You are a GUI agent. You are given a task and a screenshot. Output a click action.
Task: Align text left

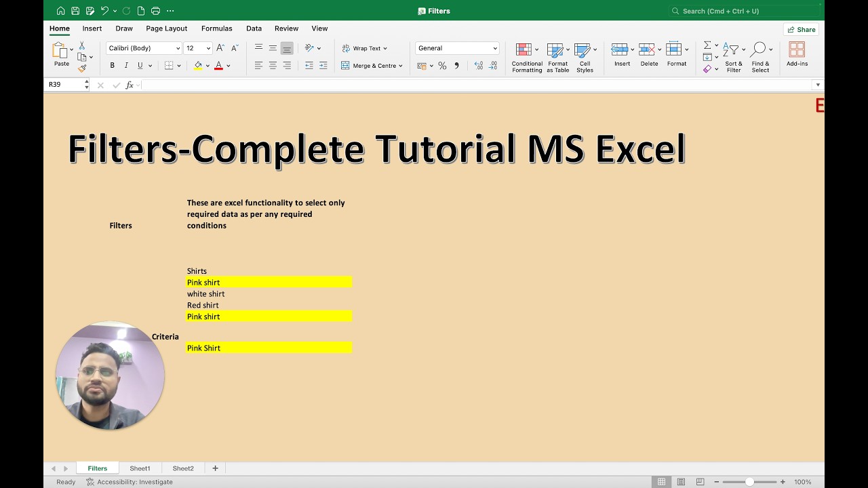tap(258, 66)
